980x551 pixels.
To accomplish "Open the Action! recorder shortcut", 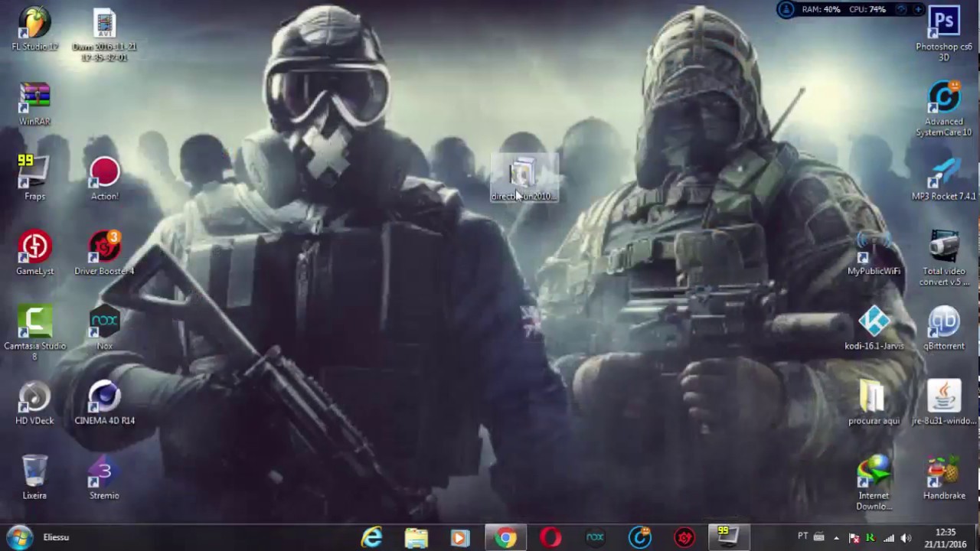I will pos(105,178).
